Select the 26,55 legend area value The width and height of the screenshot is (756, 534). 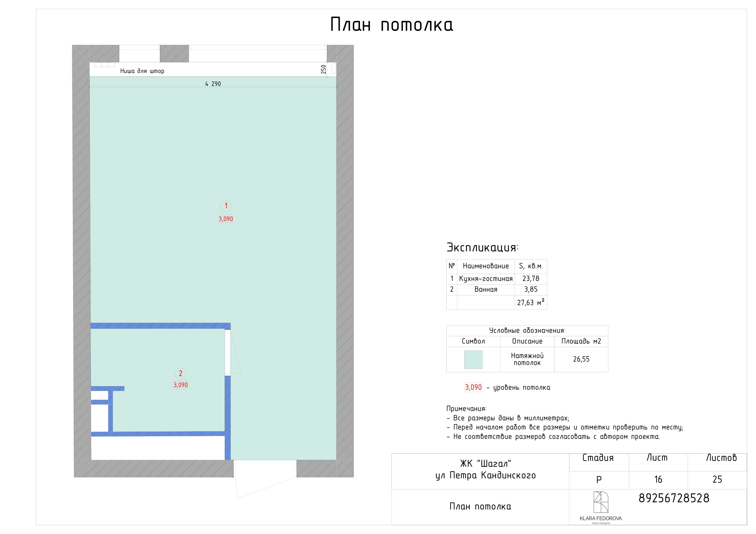[581, 359]
